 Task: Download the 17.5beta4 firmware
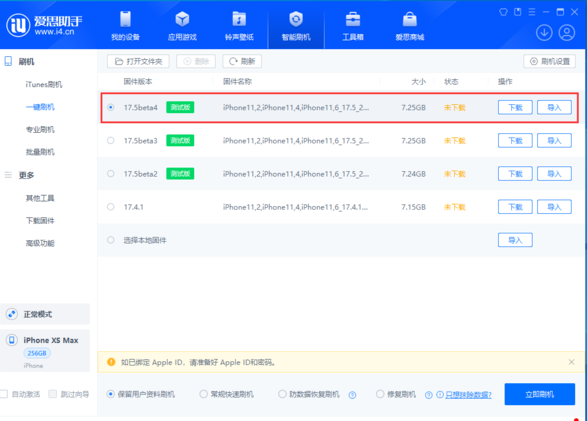coord(515,107)
